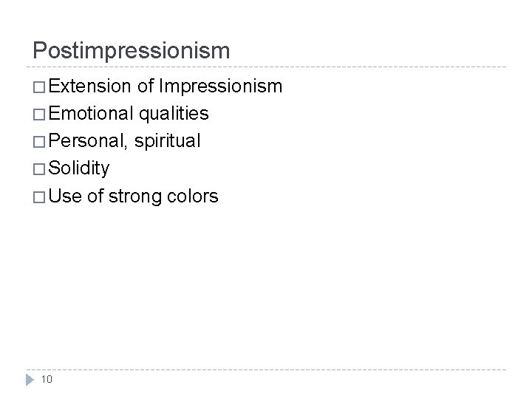Click the square bullet beside Use of strong colors
This screenshot has height=399, width=532.
[39, 197]
